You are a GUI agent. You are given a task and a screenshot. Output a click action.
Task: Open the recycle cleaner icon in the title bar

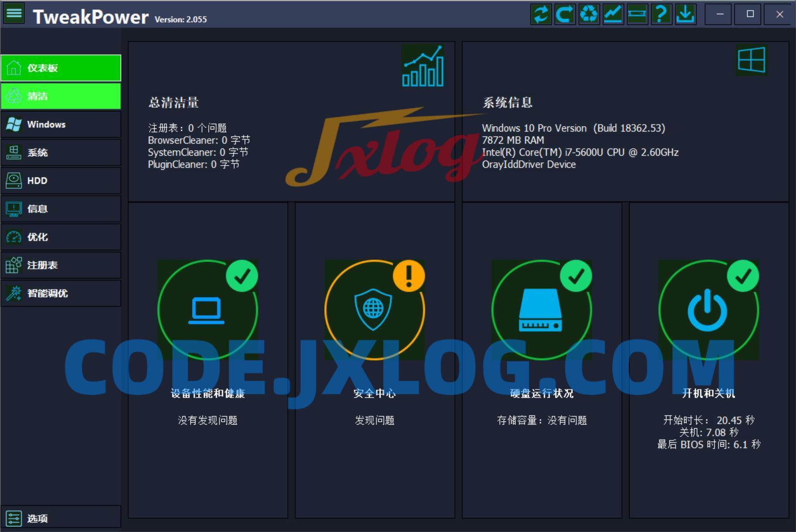pyautogui.click(x=589, y=14)
